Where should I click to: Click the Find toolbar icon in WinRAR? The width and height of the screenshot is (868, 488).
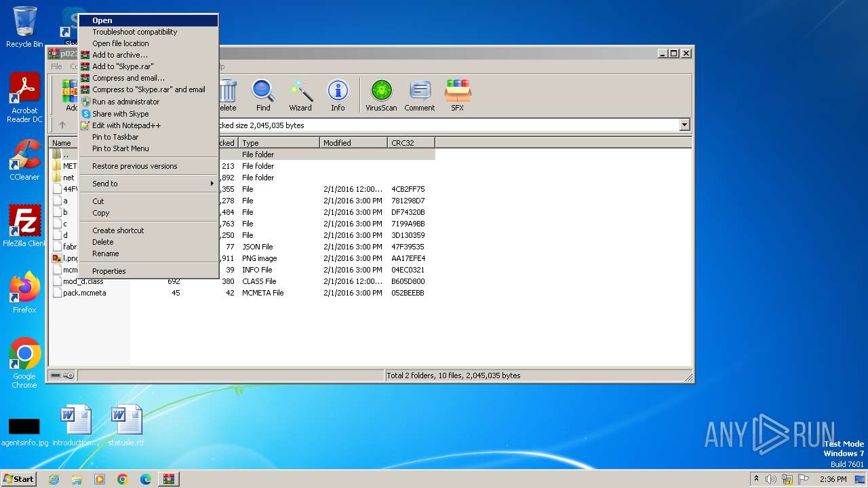point(263,96)
